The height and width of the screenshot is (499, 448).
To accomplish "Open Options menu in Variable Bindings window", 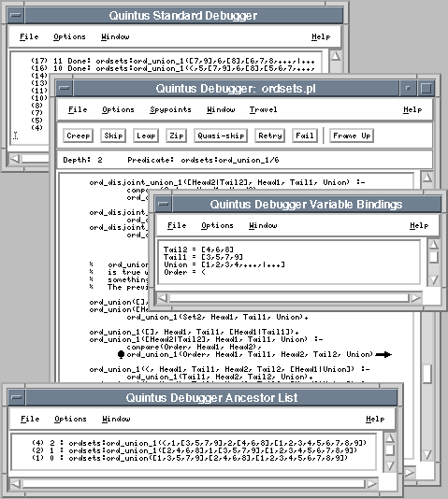I will (217, 225).
